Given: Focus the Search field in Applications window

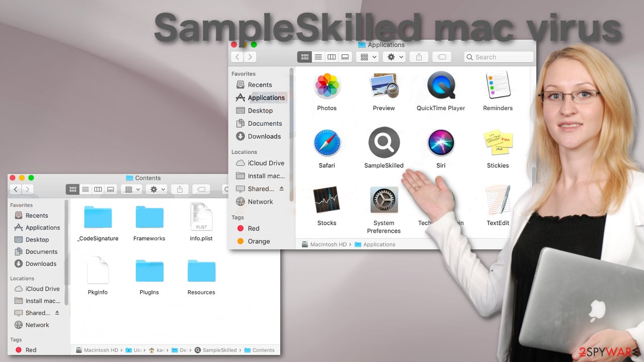Looking at the screenshot, I should (x=499, y=57).
